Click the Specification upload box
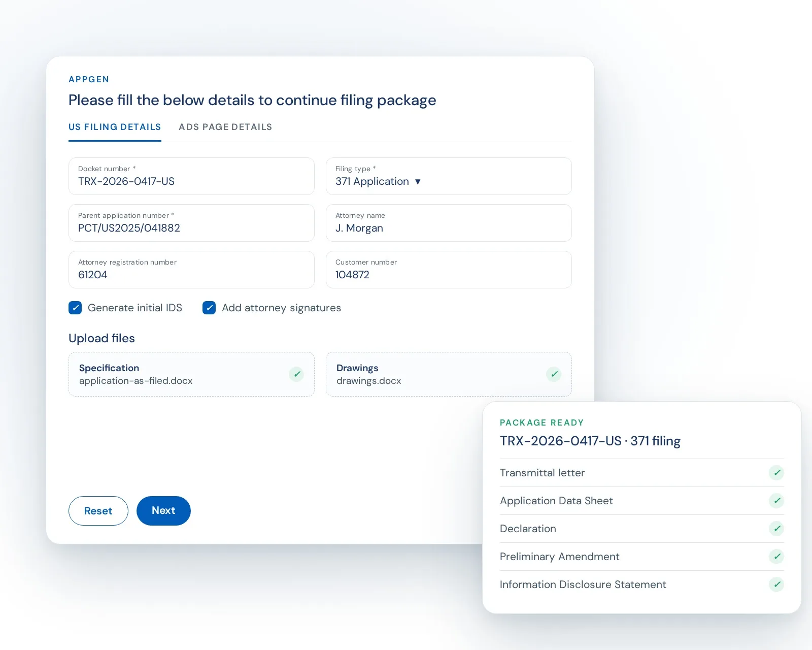812x650 pixels. [191, 374]
